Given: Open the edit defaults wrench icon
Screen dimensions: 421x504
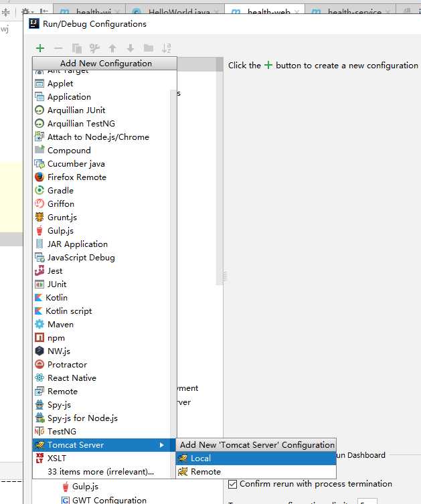Looking at the screenshot, I should (94, 48).
